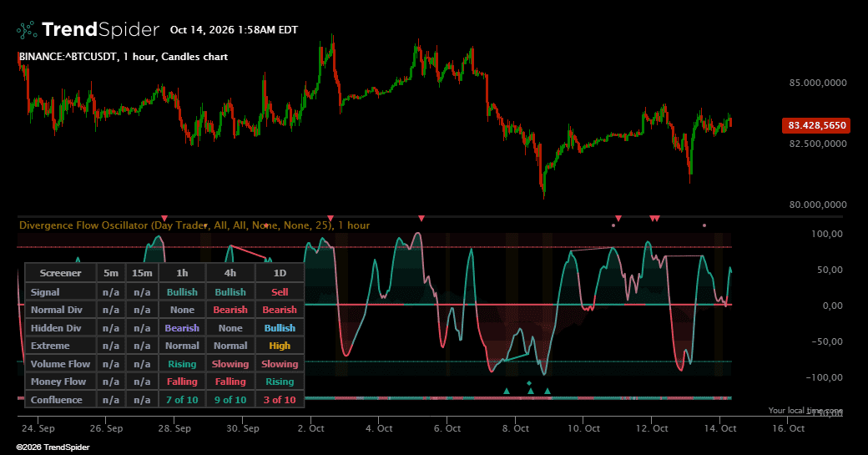Click the teal diamond marker below the oscillator
The width and height of the screenshot is (868, 455).
pos(529,383)
